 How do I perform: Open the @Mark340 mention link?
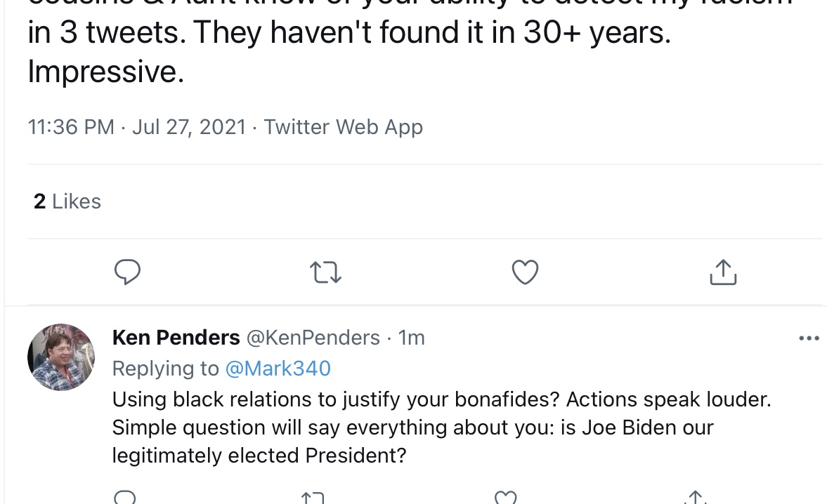click(278, 368)
